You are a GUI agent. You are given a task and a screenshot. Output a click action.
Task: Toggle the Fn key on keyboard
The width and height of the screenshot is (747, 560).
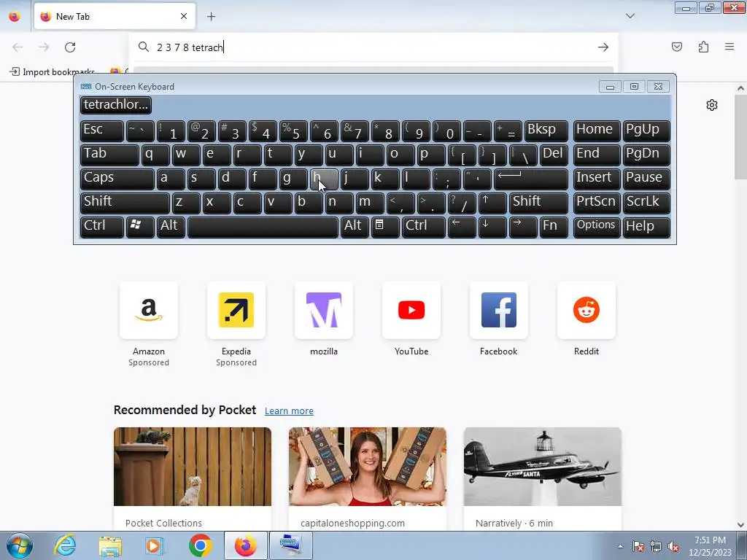[554, 227]
